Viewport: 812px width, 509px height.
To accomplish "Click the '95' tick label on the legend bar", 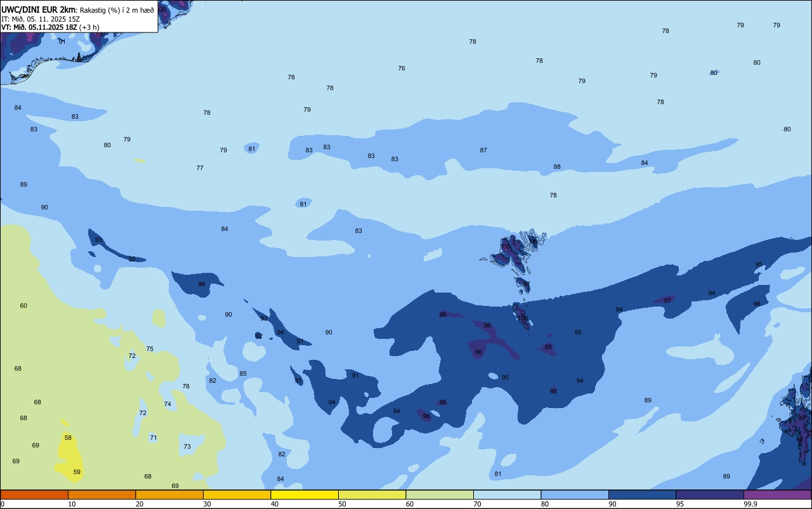I will point(680,504).
